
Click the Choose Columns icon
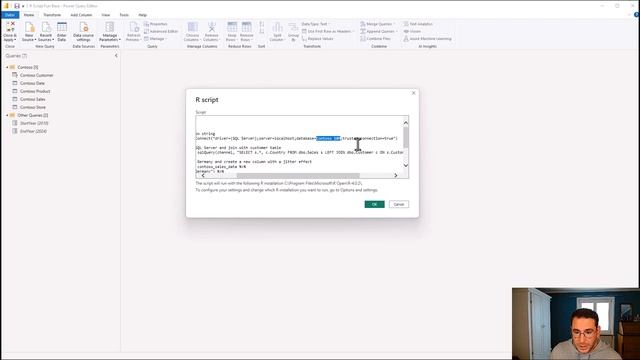pos(192,27)
